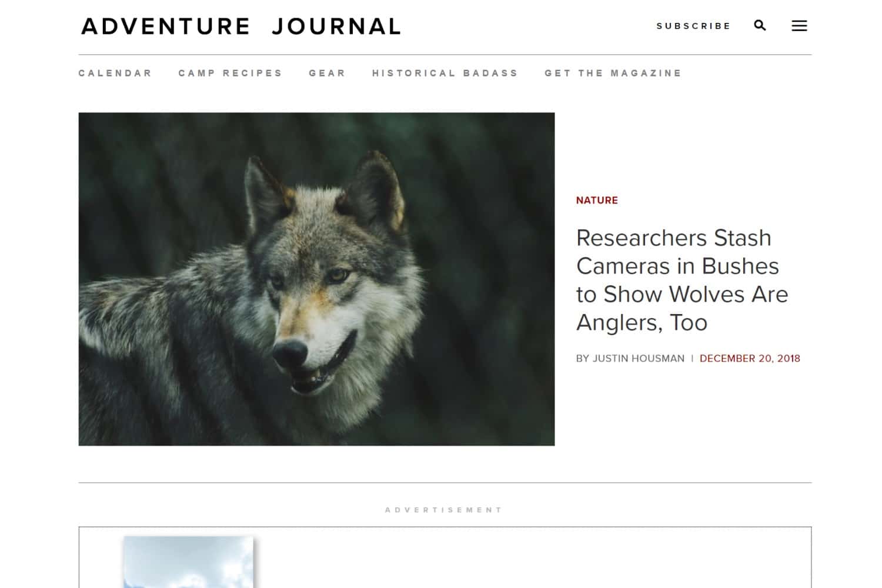Viewport: 882px width, 588px height.
Task: Click the Subscribe link in header
Action: pos(693,26)
